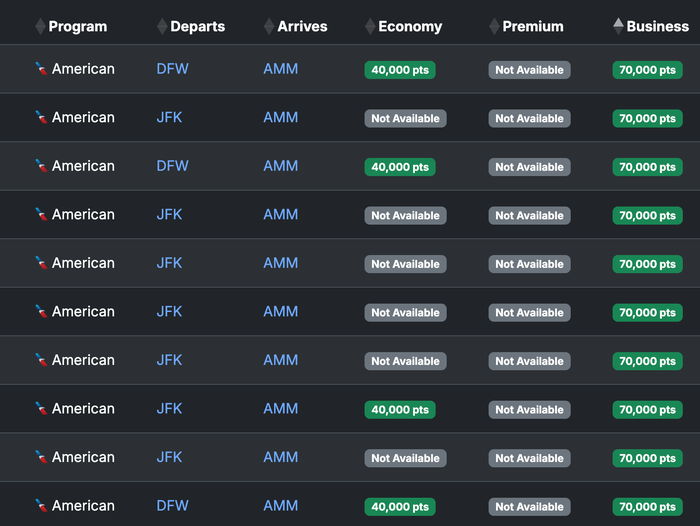Open the DFW link in the topmost row
700x526 pixels.
tap(172, 69)
